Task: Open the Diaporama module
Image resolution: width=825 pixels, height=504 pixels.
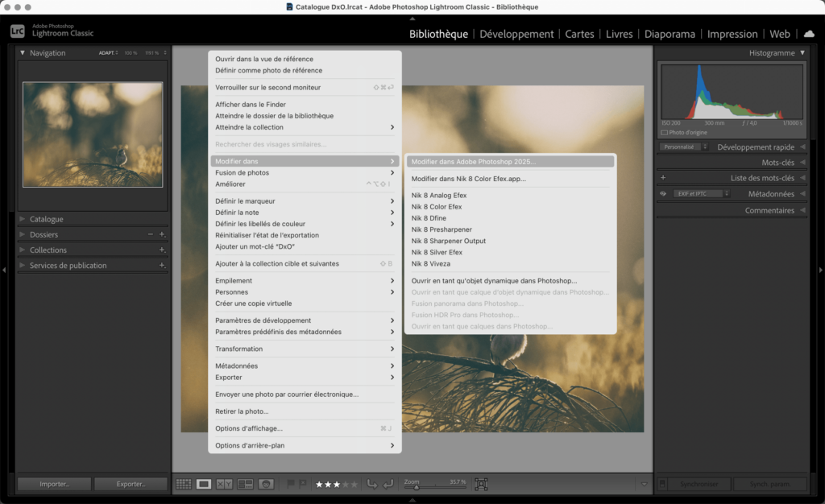Action: (x=670, y=34)
